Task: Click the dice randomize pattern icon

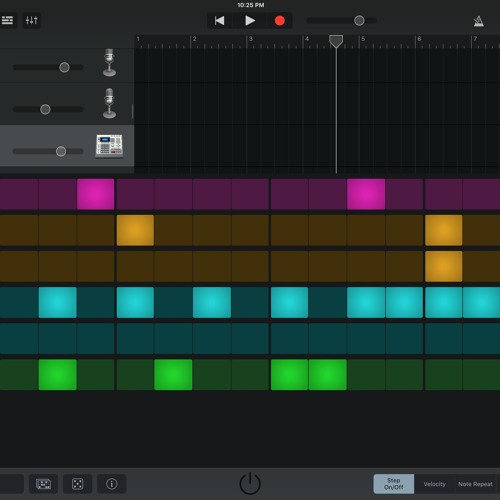Action: tap(77, 484)
